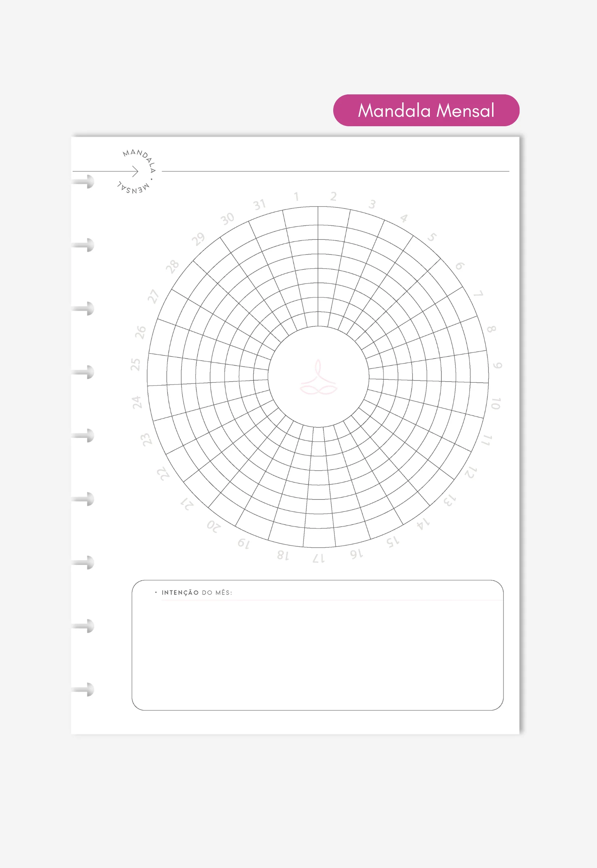Click day number 29 on mandala
597x868 pixels.
[198, 239]
